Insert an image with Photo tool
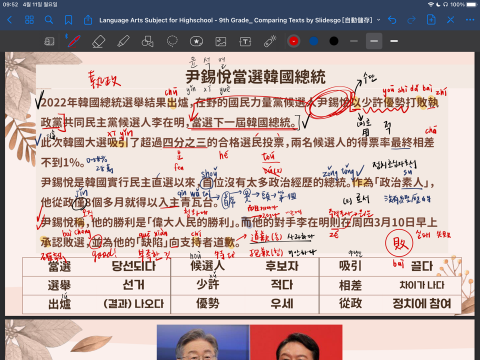480x360 pixels. [x=221, y=41]
